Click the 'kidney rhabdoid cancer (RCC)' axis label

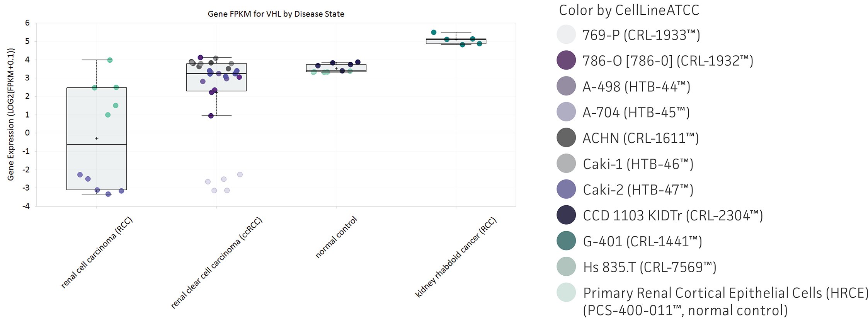[456, 258]
